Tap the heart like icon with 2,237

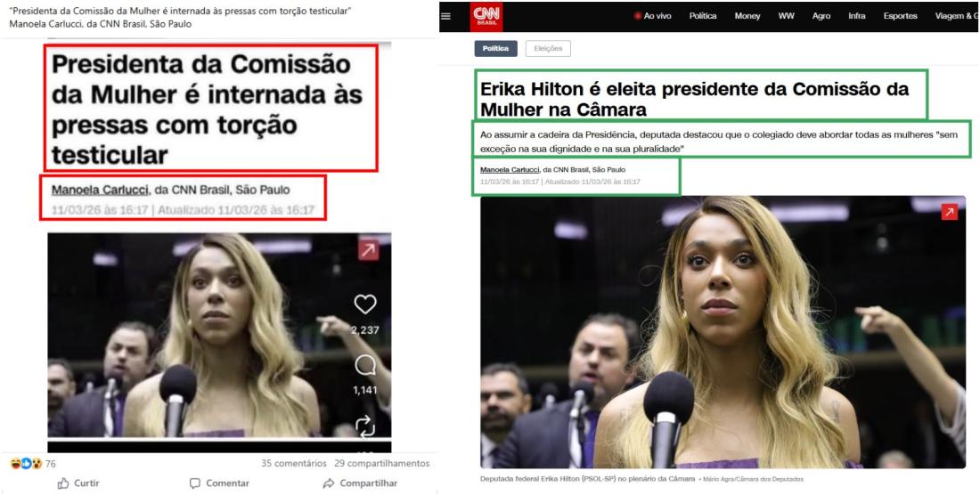pos(365,304)
